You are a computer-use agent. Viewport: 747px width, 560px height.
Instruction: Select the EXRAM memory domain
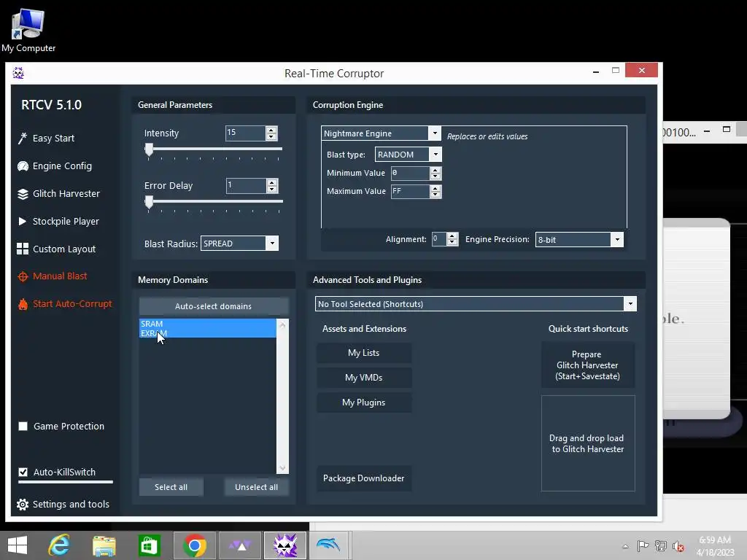[208, 332]
